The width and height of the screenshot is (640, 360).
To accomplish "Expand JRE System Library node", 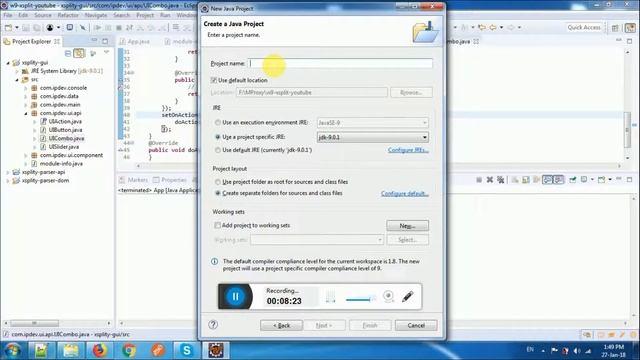I will pos(17,71).
